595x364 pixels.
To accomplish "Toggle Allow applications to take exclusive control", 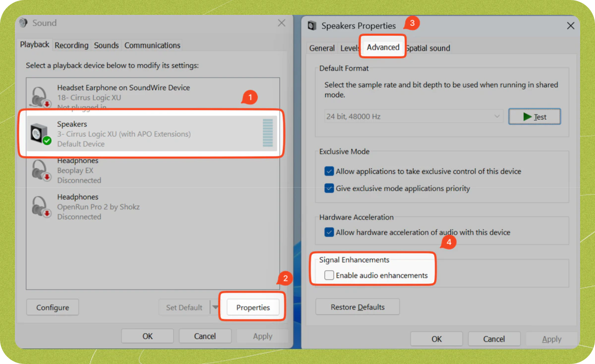I will [329, 171].
